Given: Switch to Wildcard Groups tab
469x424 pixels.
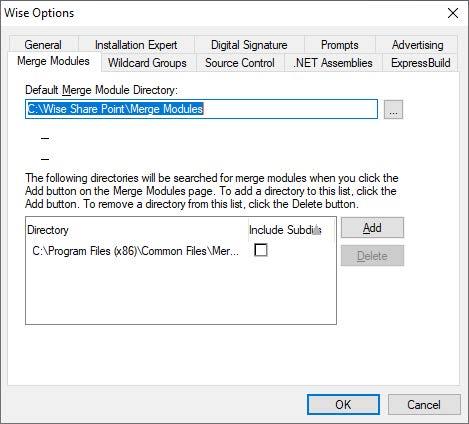Looking at the screenshot, I should pyautogui.click(x=147, y=63).
